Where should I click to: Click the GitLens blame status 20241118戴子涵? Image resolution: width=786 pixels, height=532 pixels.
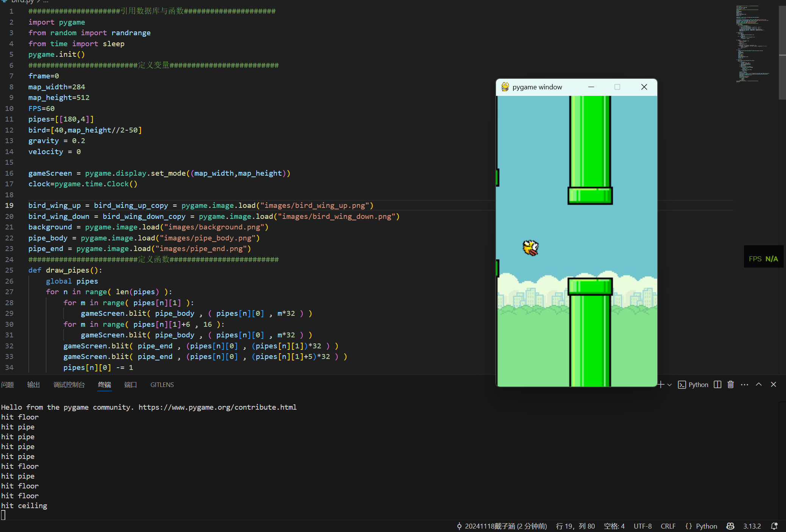pyautogui.click(x=502, y=526)
